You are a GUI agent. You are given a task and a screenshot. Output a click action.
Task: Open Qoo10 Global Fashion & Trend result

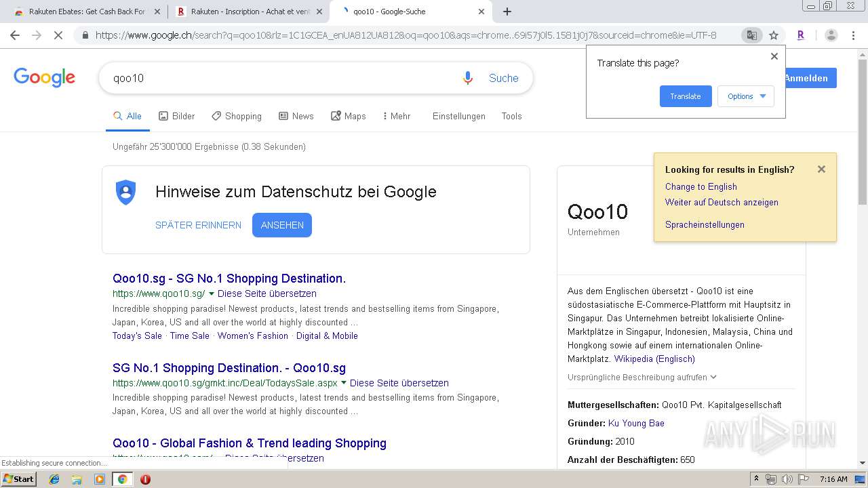250,443
